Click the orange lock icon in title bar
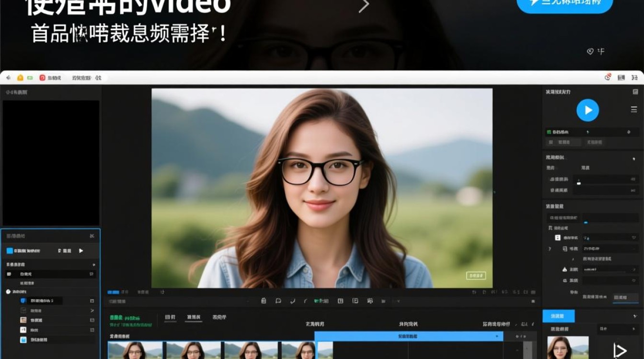The image size is (644, 359). (20, 78)
